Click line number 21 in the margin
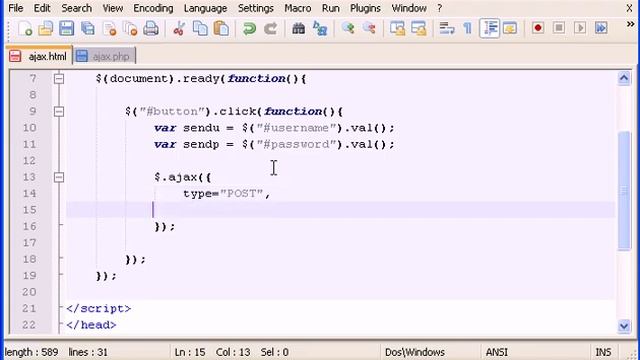This screenshot has width=640, height=360. pyautogui.click(x=29, y=309)
